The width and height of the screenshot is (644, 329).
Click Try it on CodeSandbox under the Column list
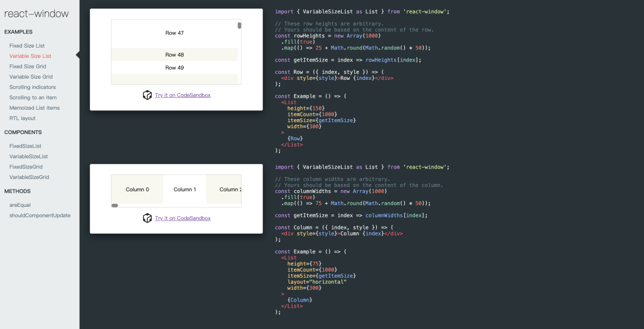(183, 218)
